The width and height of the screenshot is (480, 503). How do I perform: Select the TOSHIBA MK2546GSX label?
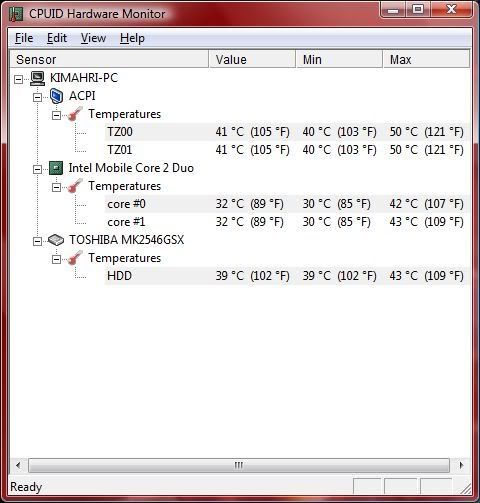click(x=126, y=240)
